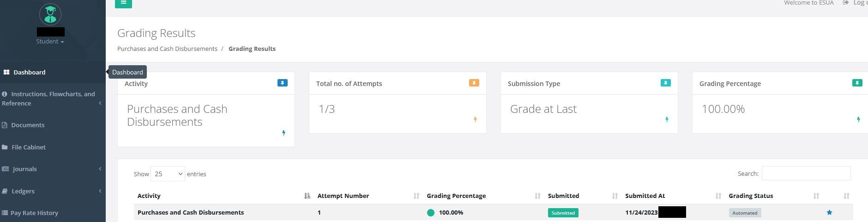Open Documents in the sidebar
The width and height of the screenshot is (868, 222).
pyautogui.click(x=28, y=125)
